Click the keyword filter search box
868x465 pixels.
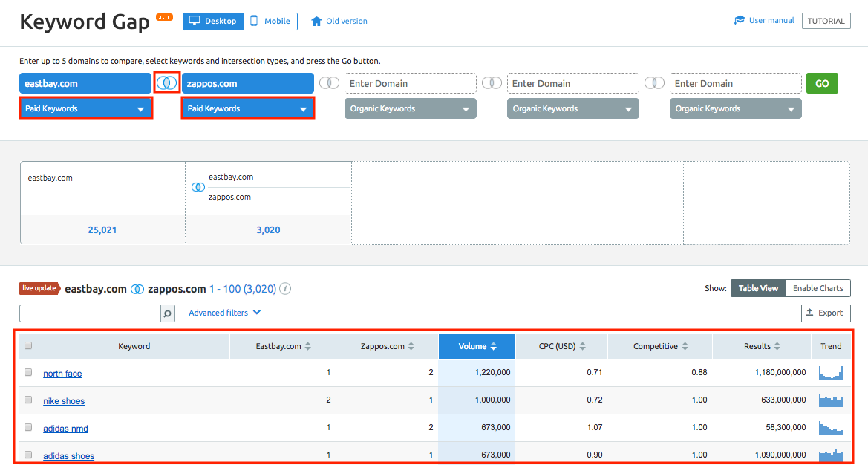pos(91,313)
